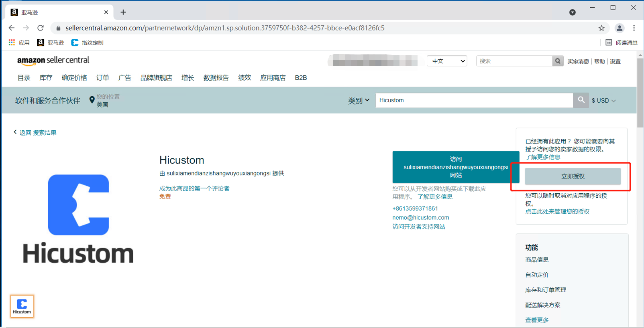
Task: Click the 访问 developer 网站 button
Action: [x=456, y=167]
